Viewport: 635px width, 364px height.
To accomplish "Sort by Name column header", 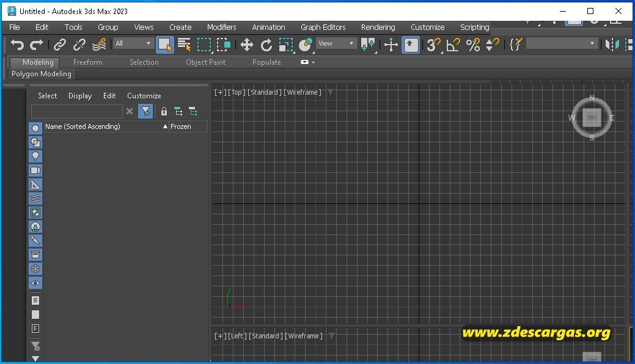I will [x=106, y=127].
